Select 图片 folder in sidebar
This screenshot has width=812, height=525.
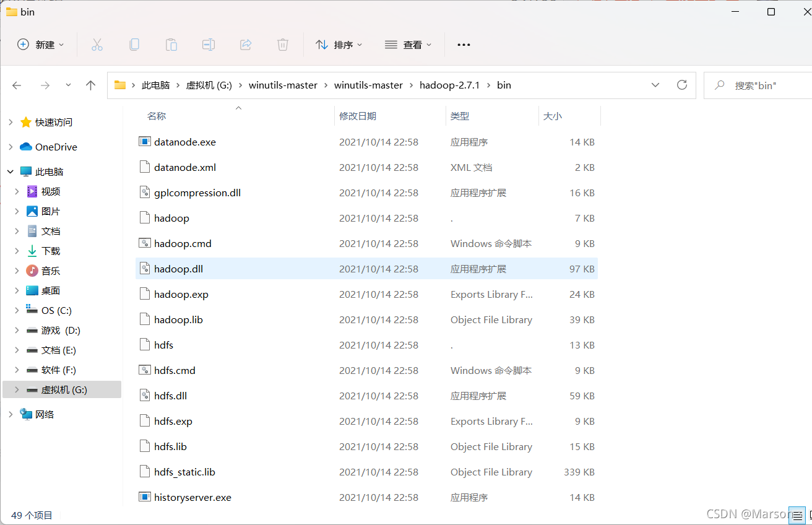(x=51, y=212)
